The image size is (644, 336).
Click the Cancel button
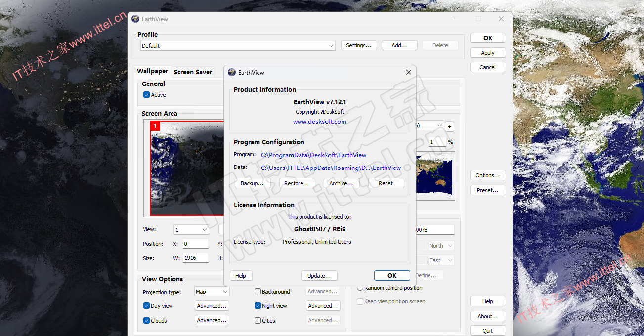(x=488, y=67)
